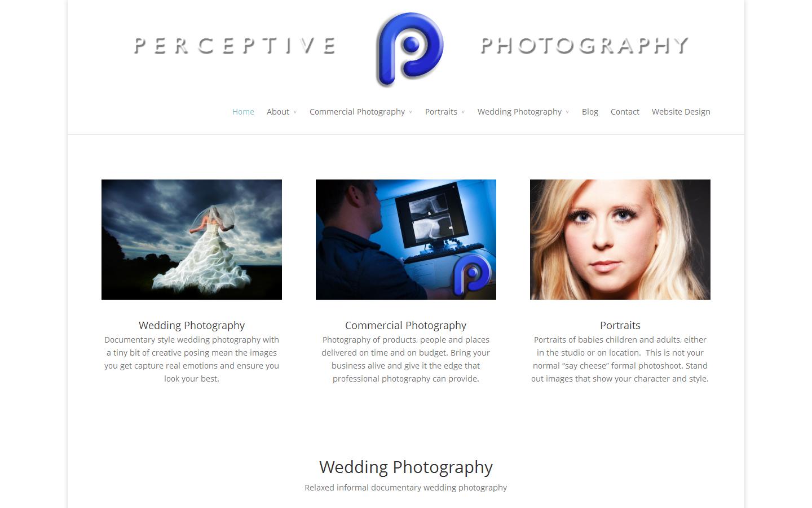Open the bride in white dress photo
Screen dimensions: 812x508
coord(192,239)
